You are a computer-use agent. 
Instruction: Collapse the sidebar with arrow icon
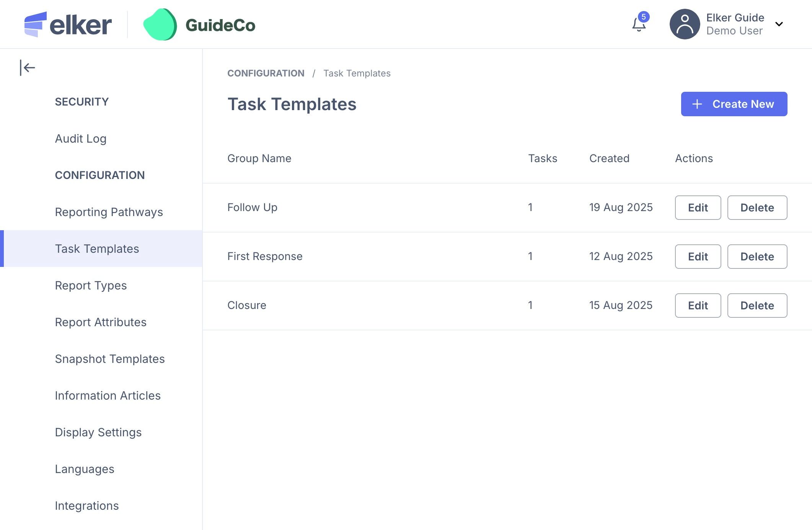click(x=27, y=68)
